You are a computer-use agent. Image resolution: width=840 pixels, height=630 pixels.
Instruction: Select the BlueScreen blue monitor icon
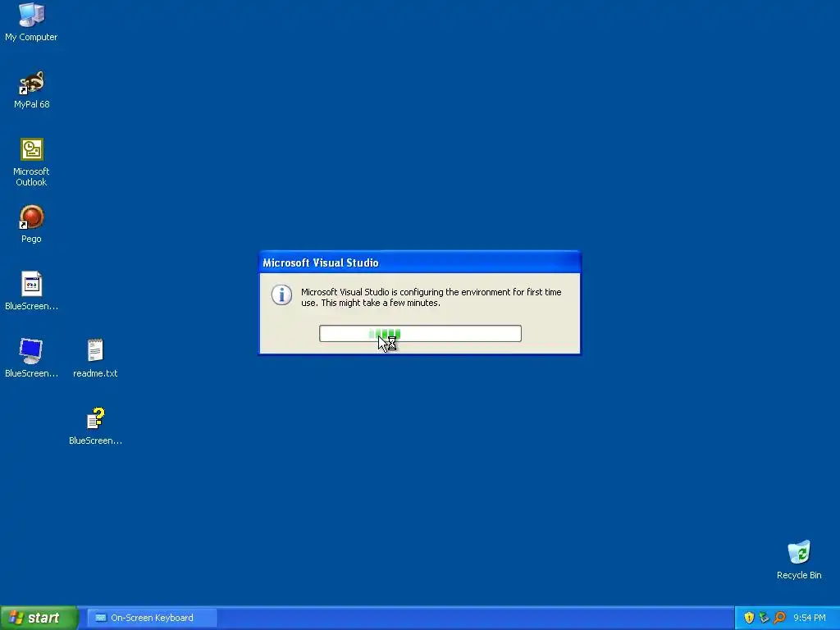click(x=31, y=358)
